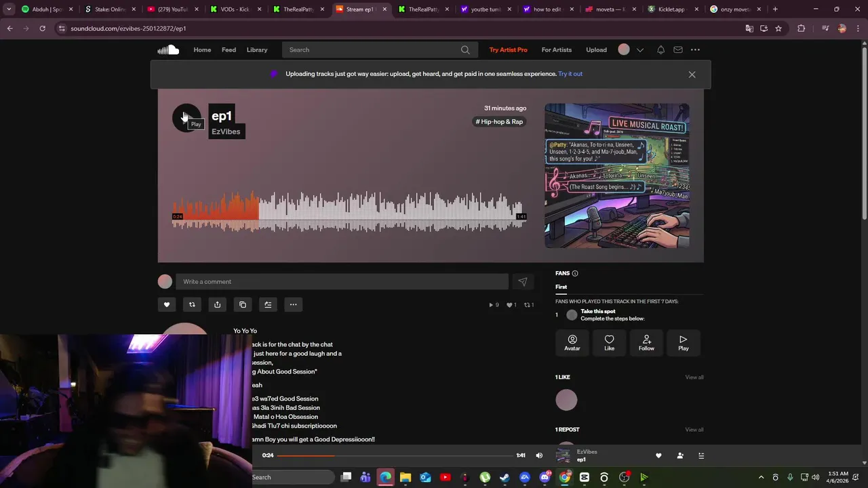
Task: Click the Hip-hop & Rap tag
Action: [x=500, y=122]
